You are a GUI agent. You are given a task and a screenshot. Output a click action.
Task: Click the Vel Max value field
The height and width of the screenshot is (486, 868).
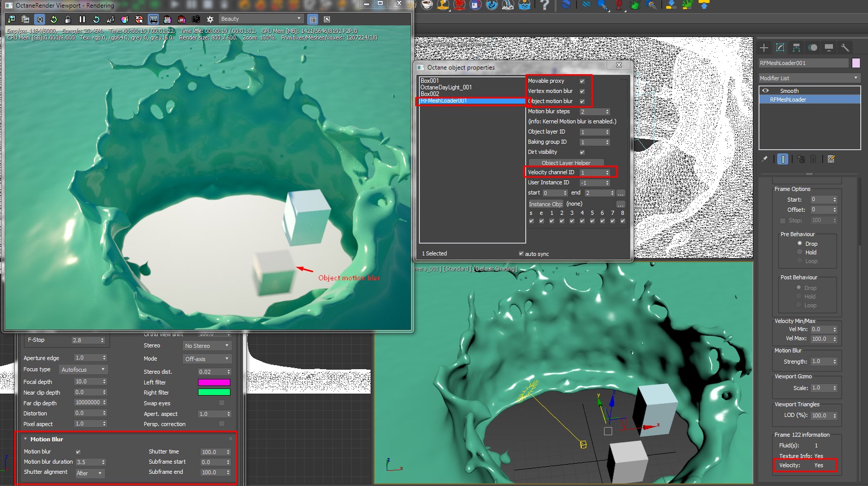[x=821, y=339]
